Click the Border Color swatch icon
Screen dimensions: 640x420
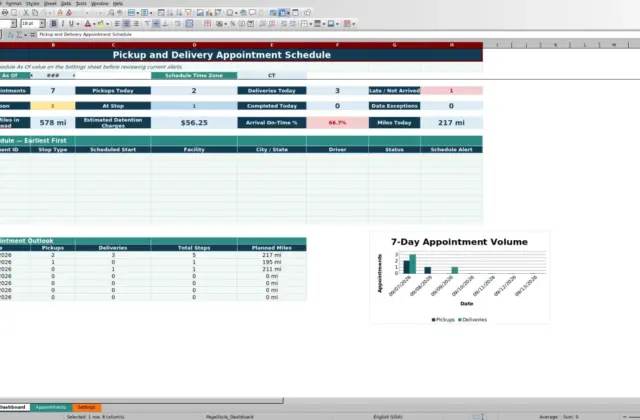(331, 24)
